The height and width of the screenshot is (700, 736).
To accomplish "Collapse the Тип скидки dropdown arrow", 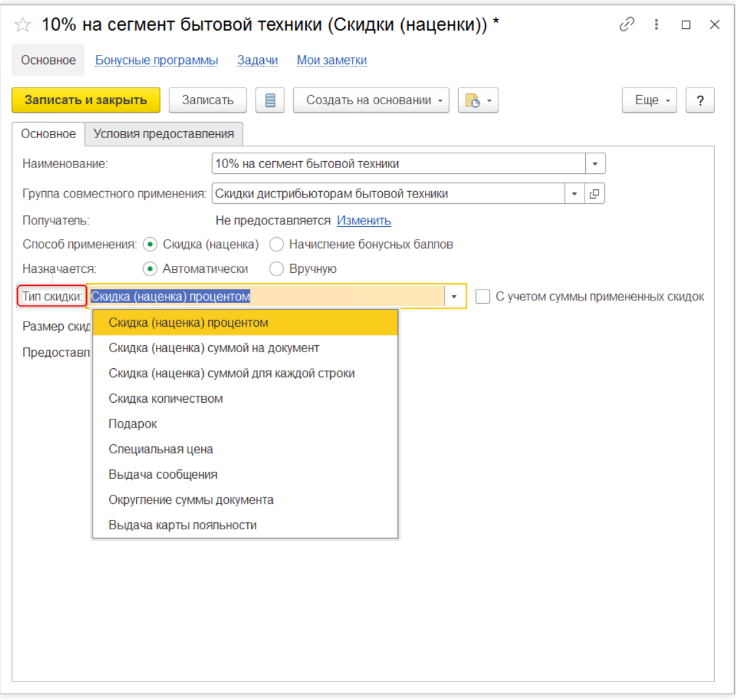I will (454, 297).
